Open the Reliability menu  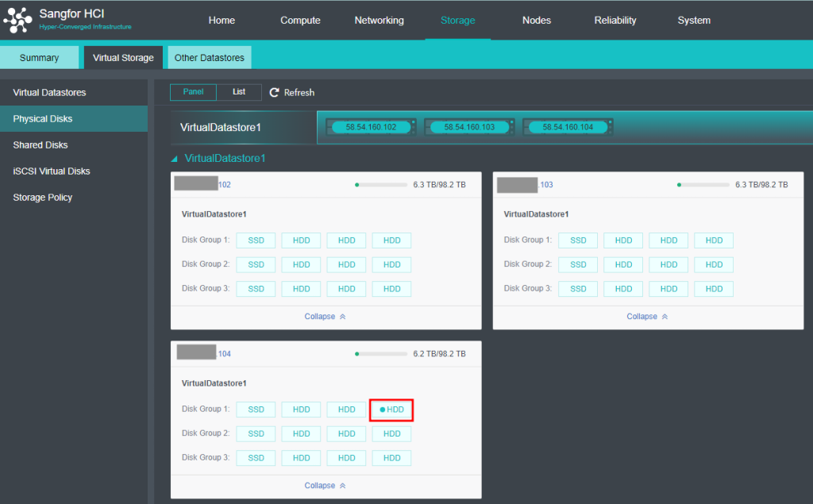[615, 20]
